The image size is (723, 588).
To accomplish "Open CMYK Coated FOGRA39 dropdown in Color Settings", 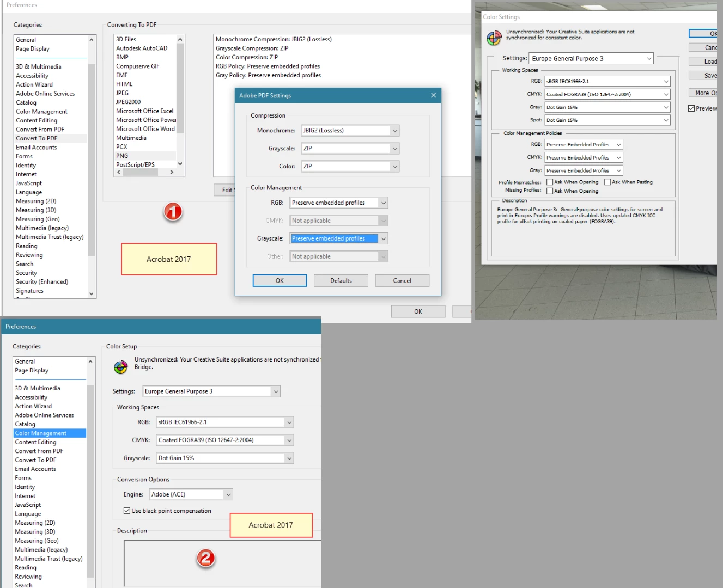I will (x=607, y=94).
